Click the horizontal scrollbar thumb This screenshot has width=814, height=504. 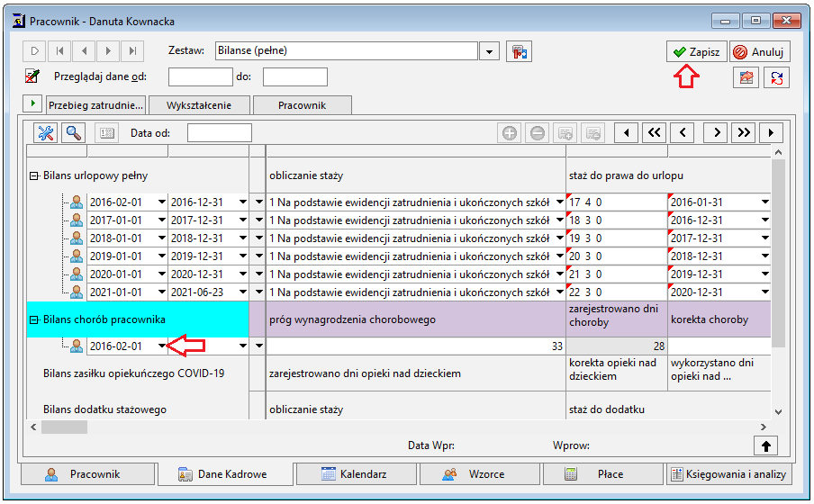point(64,427)
